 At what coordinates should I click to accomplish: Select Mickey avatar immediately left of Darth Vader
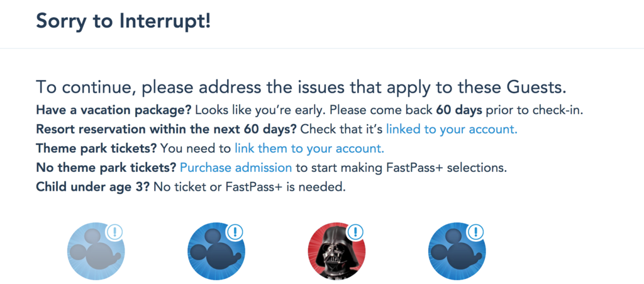tap(216, 253)
